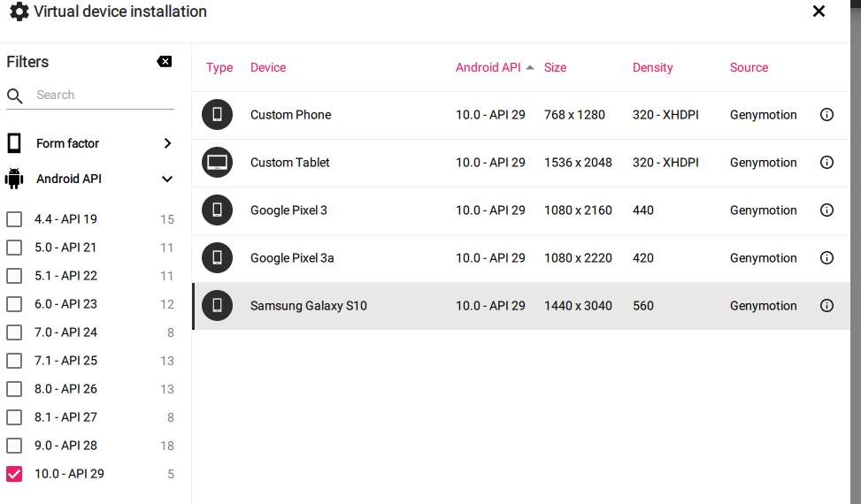Click the Google Pixel 3a info icon
Viewport: 861px width, 504px height.
tap(826, 258)
